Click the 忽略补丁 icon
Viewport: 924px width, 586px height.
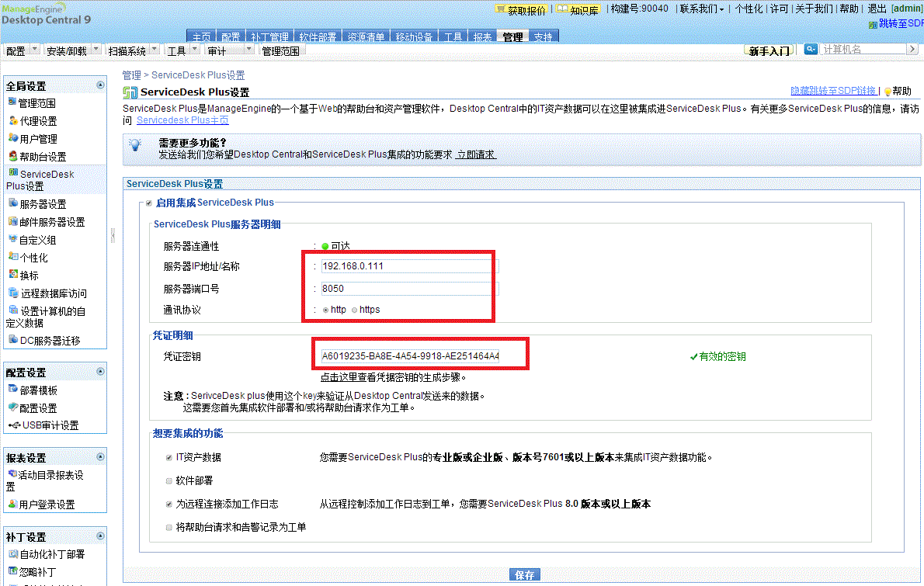coord(13,570)
